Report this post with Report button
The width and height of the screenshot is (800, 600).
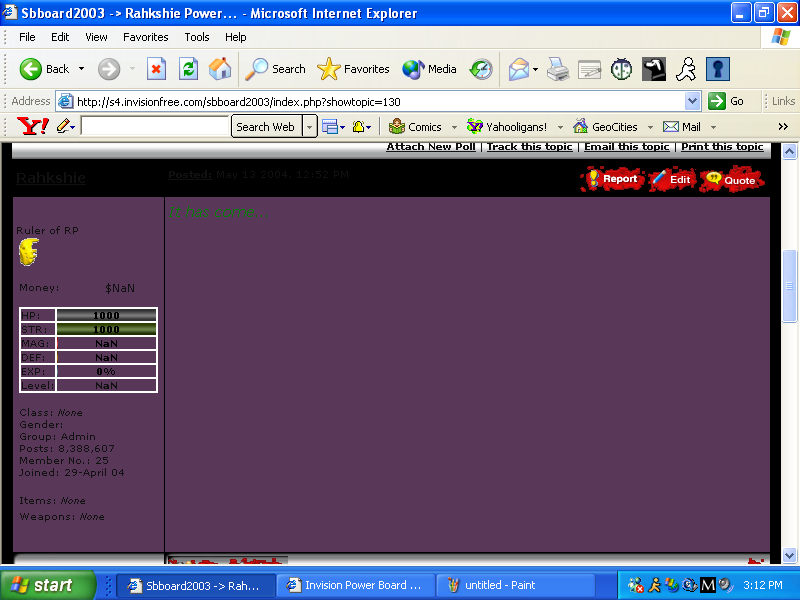click(612, 179)
